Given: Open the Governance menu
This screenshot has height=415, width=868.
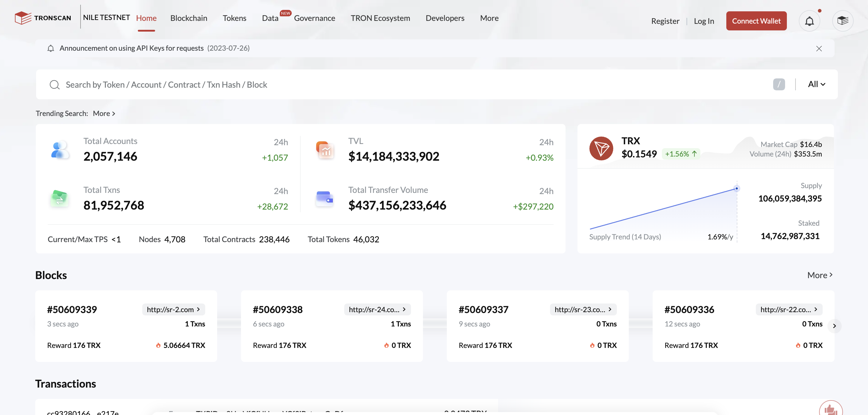Looking at the screenshot, I should [x=314, y=18].
